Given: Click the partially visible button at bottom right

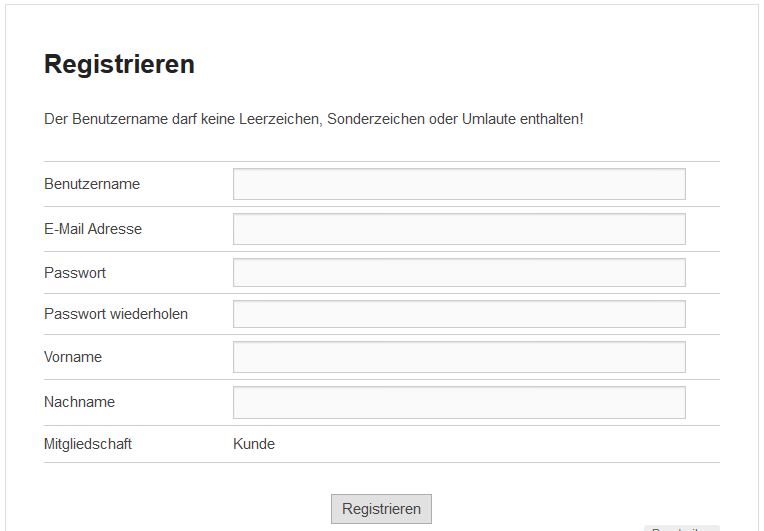Looking at the screenshot, I should click(x=681, y=527).
